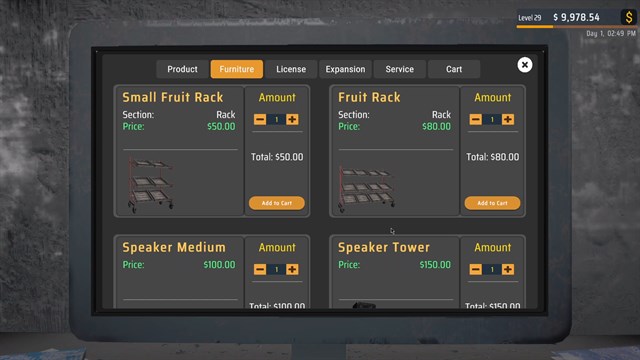Switch to the Product tab

point(182,69)
